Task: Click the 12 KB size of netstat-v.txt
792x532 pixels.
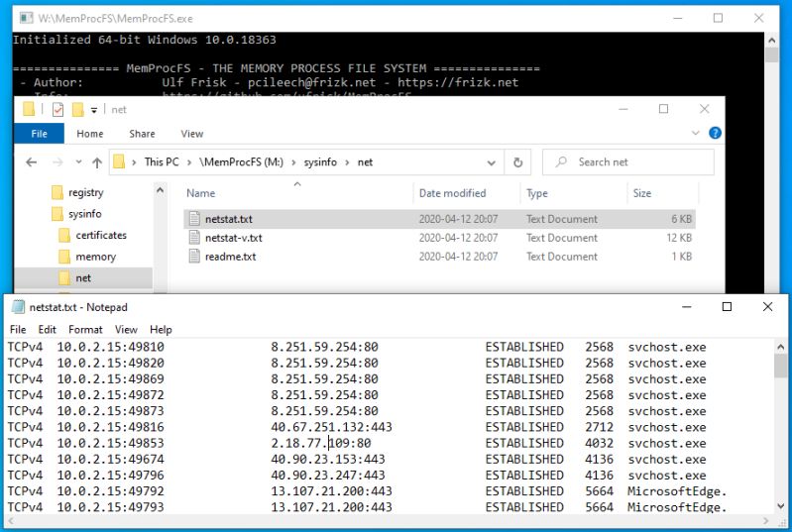Action: pyautogui.click(x=679, y=238)
